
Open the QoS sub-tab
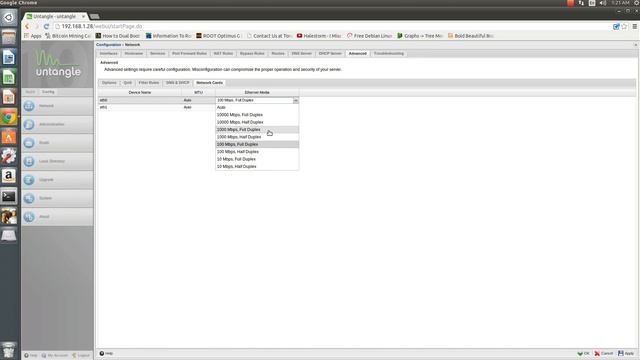(x=128, y=83)
